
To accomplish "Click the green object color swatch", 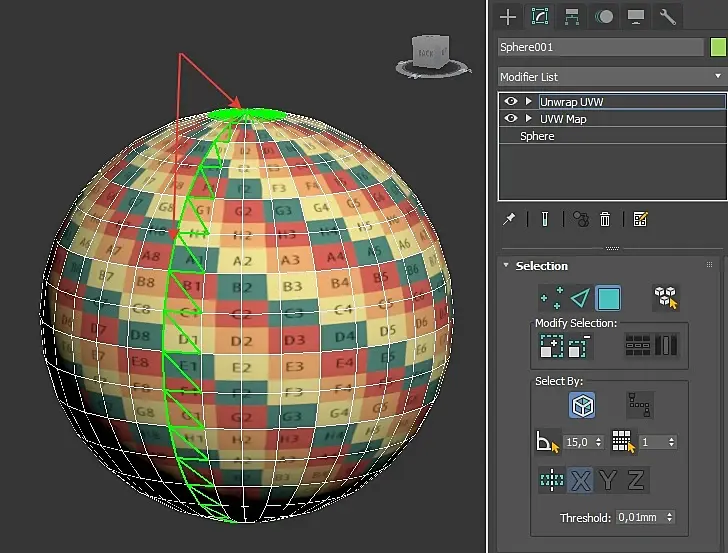I will coord(717,47).
